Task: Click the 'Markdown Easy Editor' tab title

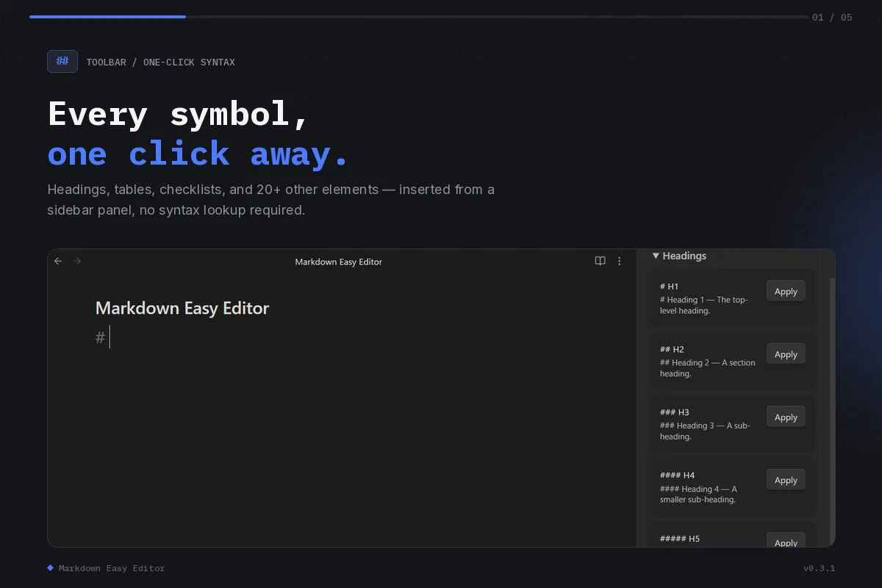Action: 338,262
